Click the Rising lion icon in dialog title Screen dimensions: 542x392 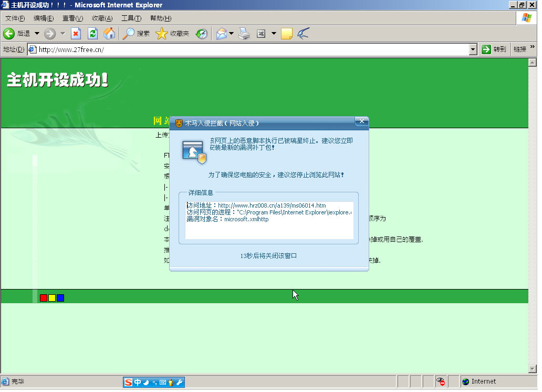(179, 123)
